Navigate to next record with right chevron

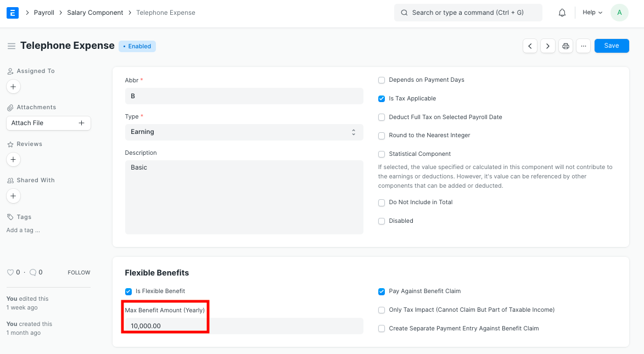pyautogui.click(x=547, y=46)
